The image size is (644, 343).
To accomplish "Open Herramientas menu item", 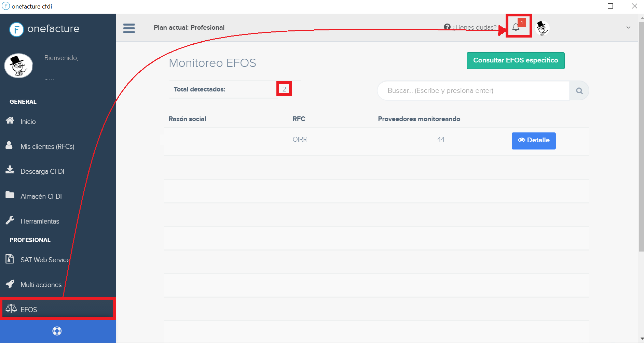I will pos(40,221).
